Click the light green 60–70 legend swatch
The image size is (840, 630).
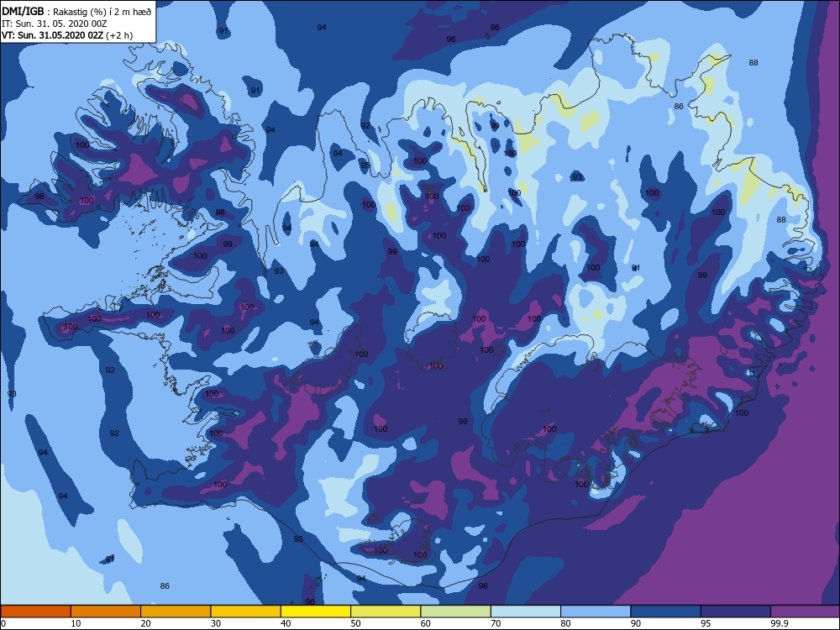pyautogui.click(x=456, y=612)
